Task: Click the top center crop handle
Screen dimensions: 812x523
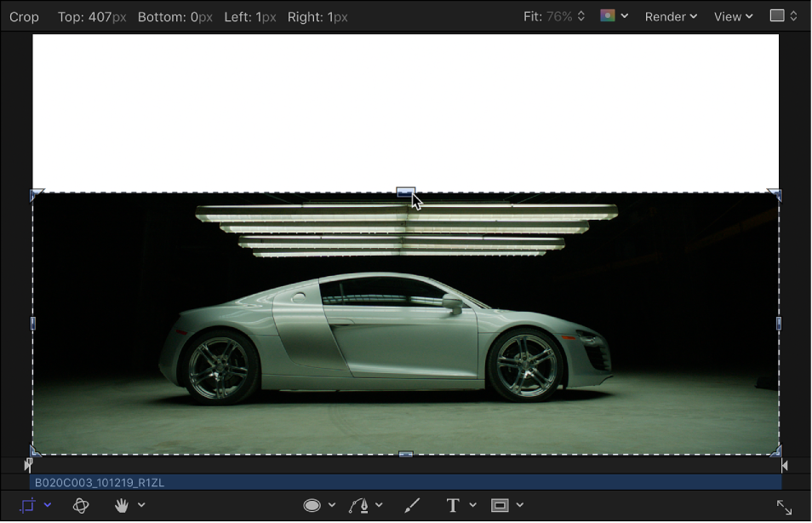Action: coord(405,193)
